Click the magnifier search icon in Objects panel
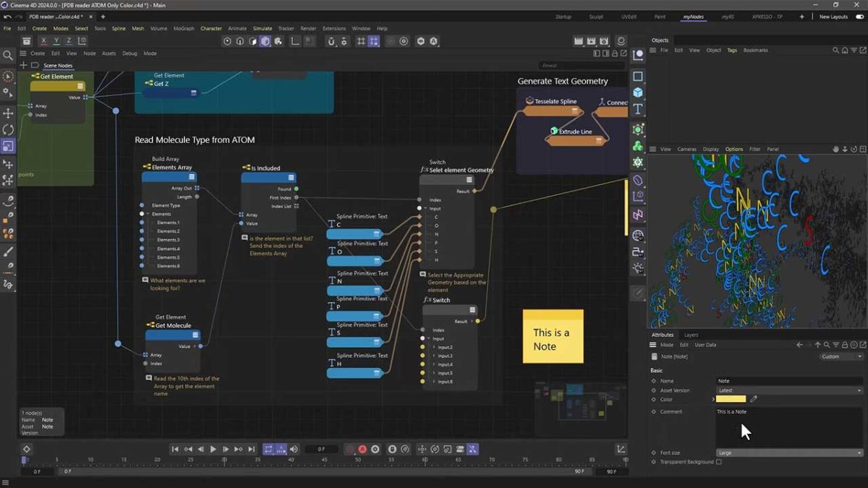 (835, 50)
